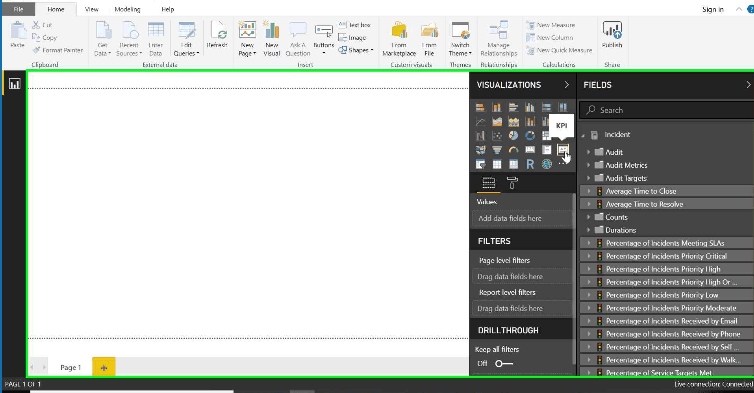Select the 100% stacked bar chart visual
The image size is (754, 393).
546,107
